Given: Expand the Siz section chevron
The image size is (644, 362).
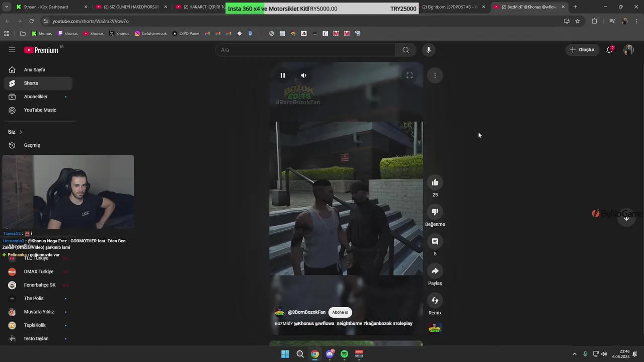Looking at the screenshot, I should 21,132.
